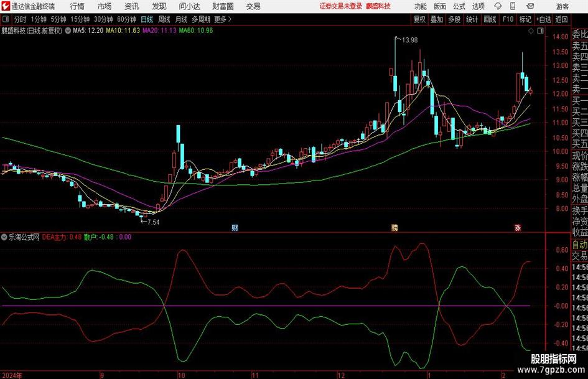Viewport: 588px width, 379px height.
Task: Click the MA5: 12.20 label
Action: [x=88, y=30]
